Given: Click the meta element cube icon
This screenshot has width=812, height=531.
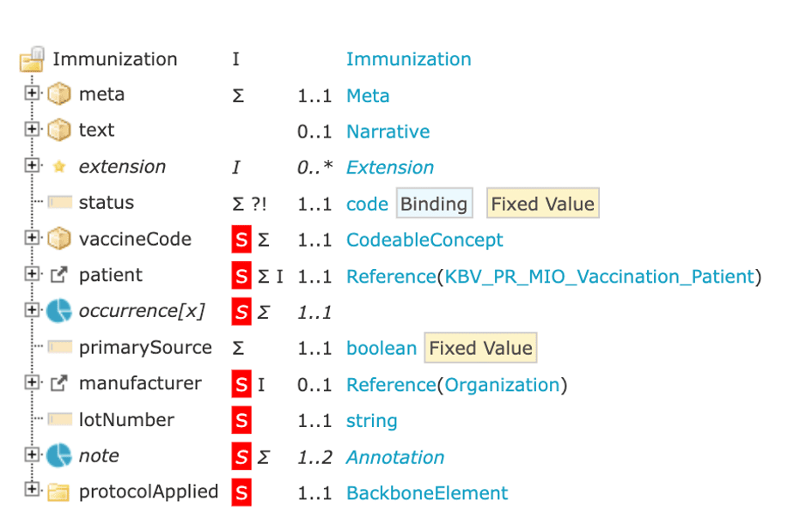Looking at the screenshot, I should coord(59,95).
